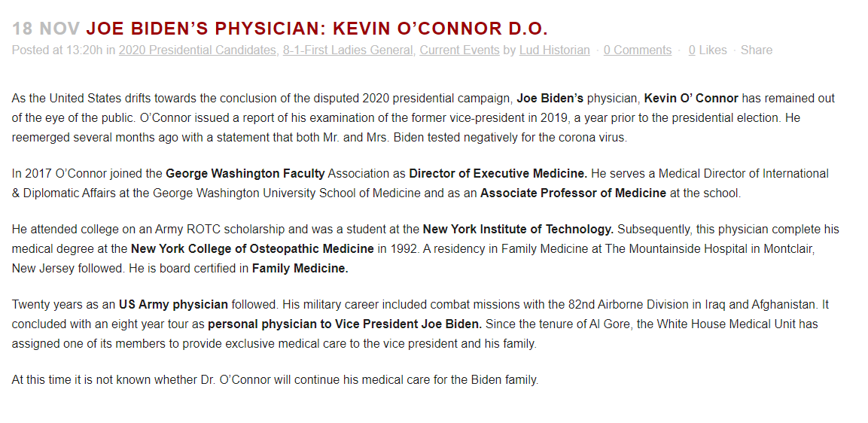View author Lud Historian's page
The height and width of the screenshot is (423, 868).
coord(554,50)
